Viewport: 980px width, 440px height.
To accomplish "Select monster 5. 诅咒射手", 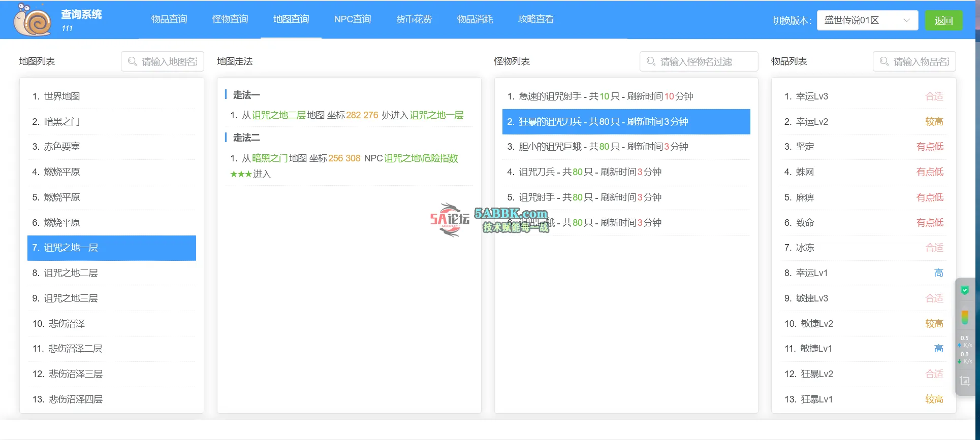I will pyautogui.click(x=626, y=197).
